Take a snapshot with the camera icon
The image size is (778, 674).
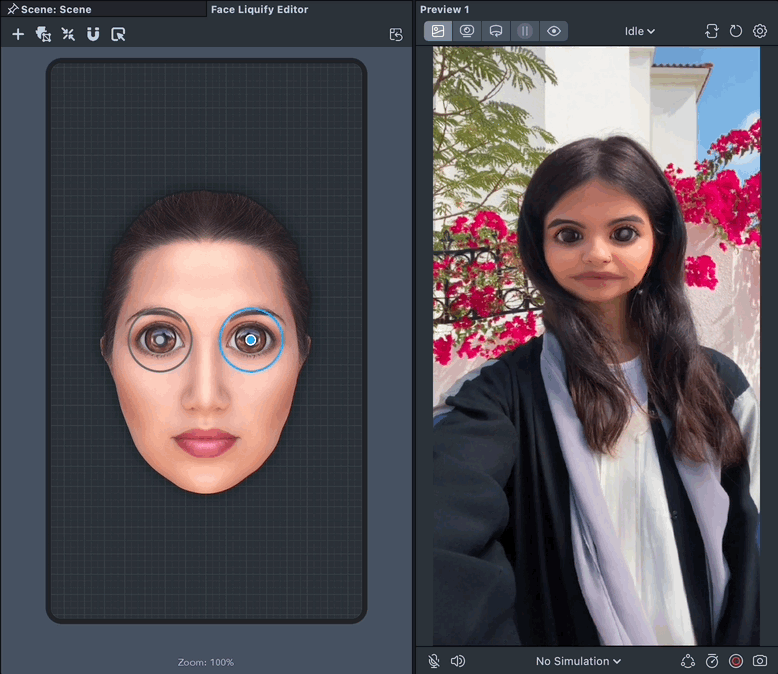[760, 661]
